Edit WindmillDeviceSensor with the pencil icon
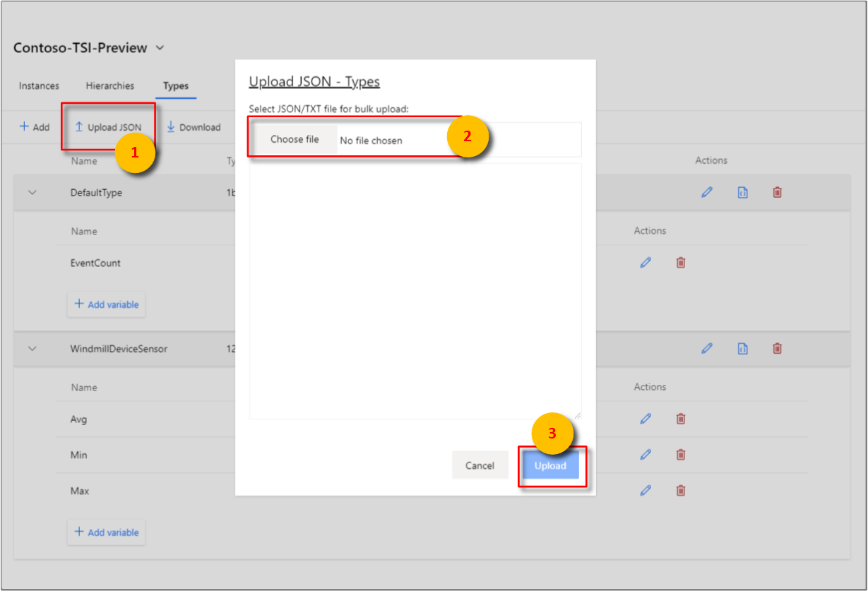The width and height of the screenshot is (868, 591). click(707, 348)
